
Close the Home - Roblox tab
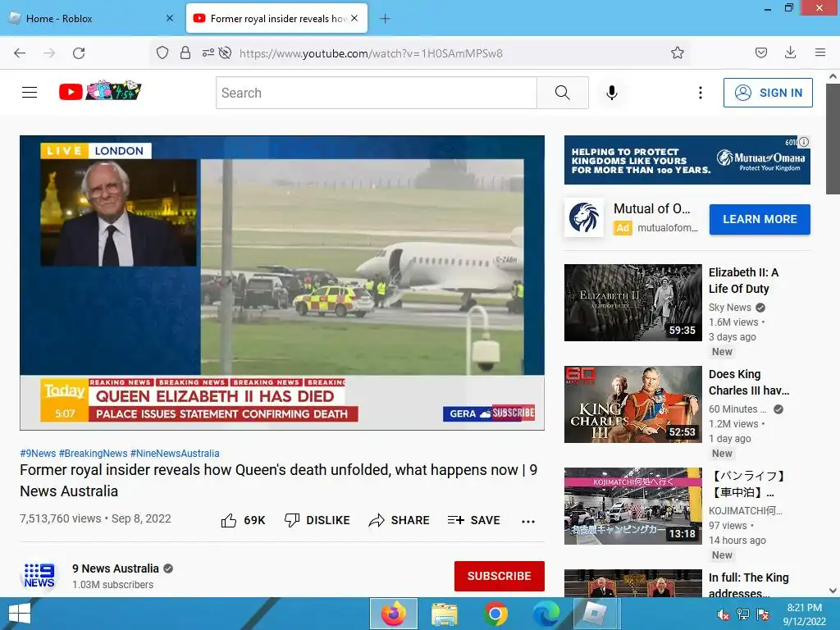tap(170, 19)
